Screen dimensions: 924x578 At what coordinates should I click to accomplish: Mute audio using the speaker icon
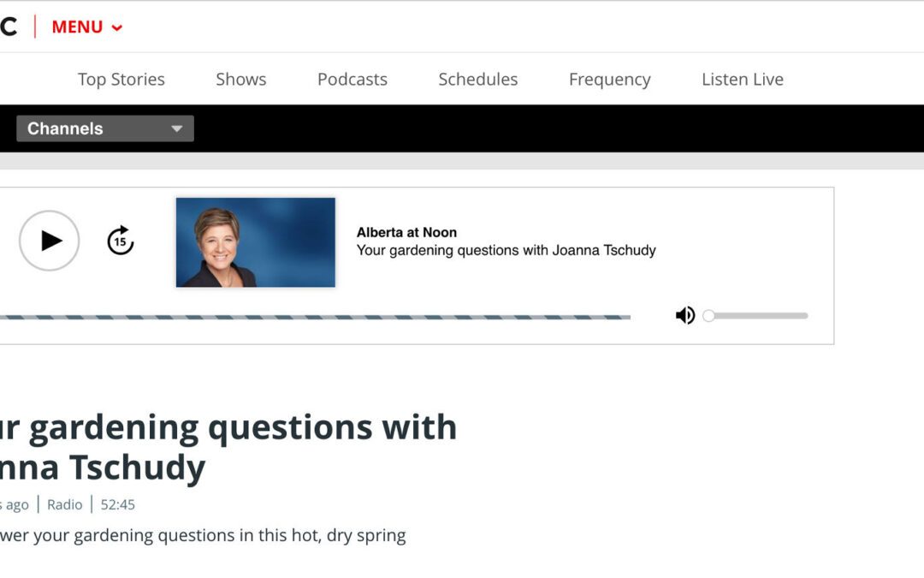pos(684,316)
